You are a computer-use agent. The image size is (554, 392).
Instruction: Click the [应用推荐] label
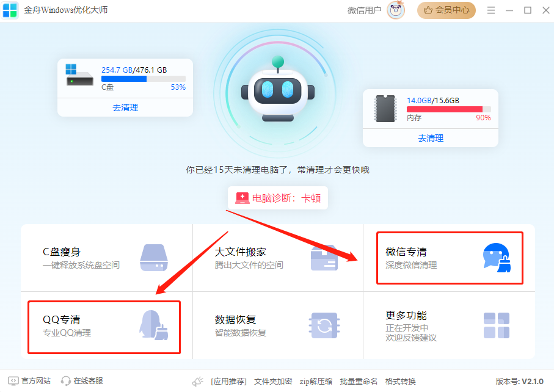click(228, 382)
